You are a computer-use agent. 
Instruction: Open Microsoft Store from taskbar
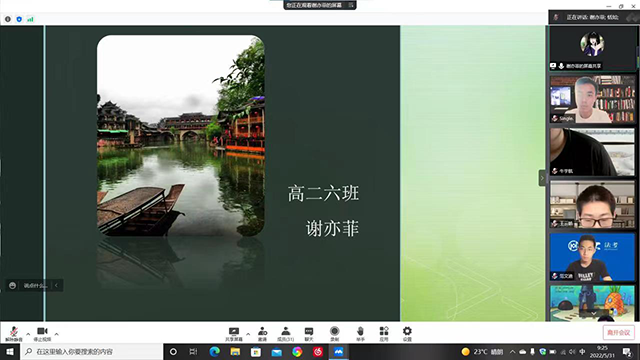256,351
